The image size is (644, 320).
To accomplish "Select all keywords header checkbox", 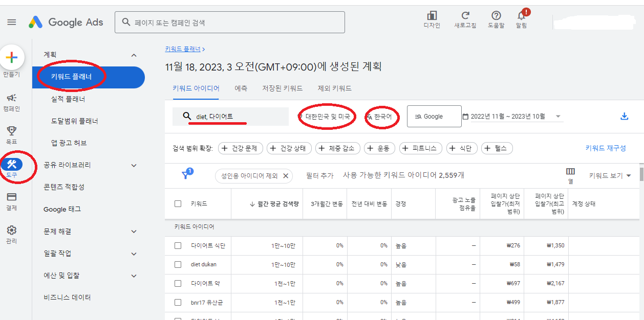I will [178, 203].
